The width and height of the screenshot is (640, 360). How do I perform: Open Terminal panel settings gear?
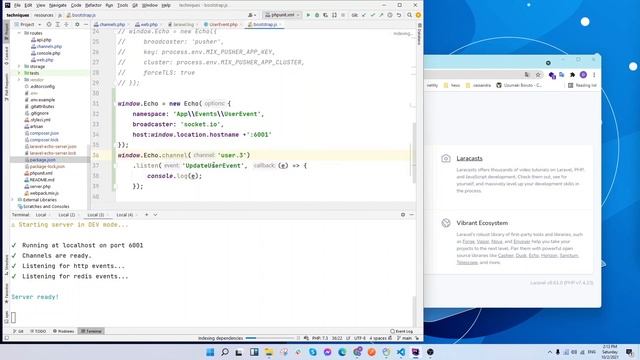pos(403,214)
